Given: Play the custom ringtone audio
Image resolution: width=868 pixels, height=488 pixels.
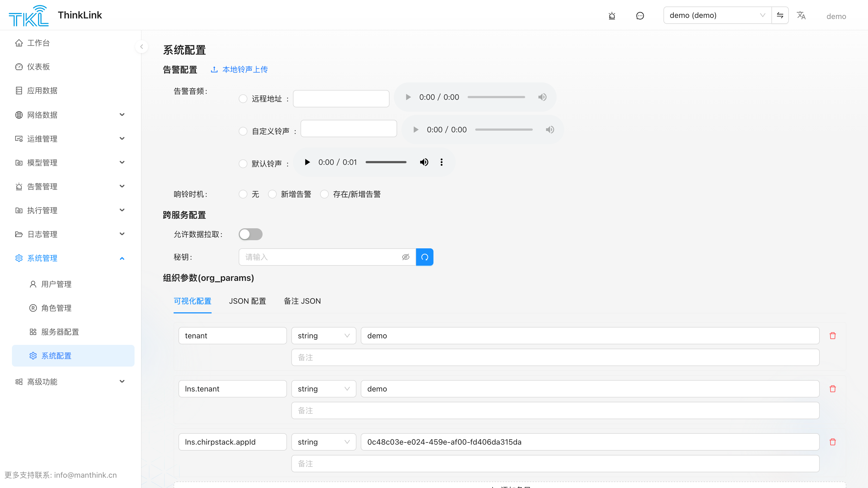Looking at the screenshot, I should click(x=416, y=130).
